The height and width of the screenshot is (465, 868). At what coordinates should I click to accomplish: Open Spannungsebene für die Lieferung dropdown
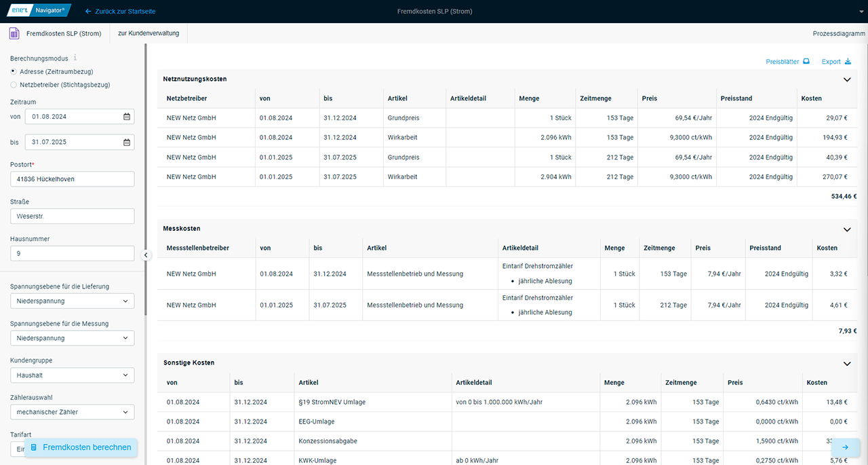tap(72, 301)
